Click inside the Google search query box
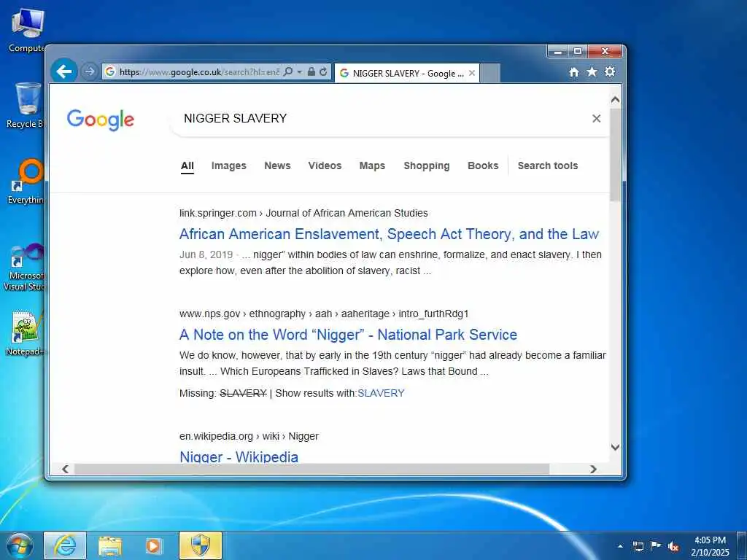This screenshot has height=560, width=747. [381, 118]
